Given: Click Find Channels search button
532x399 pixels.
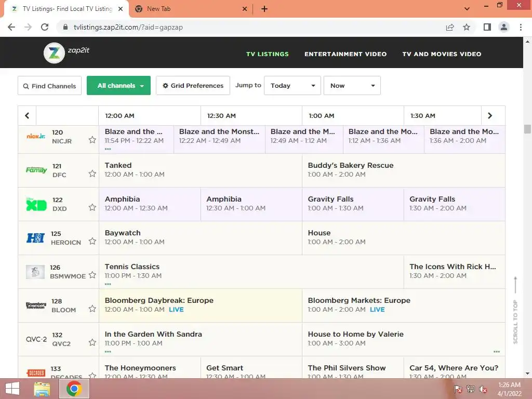Looking at the screenshot, I should click(x=49, y=86).
